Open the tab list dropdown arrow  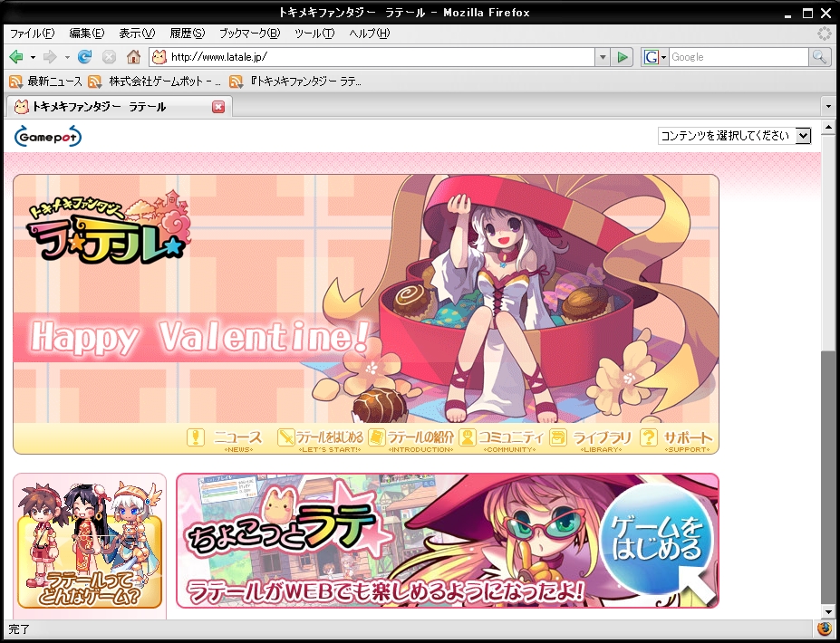829,107
